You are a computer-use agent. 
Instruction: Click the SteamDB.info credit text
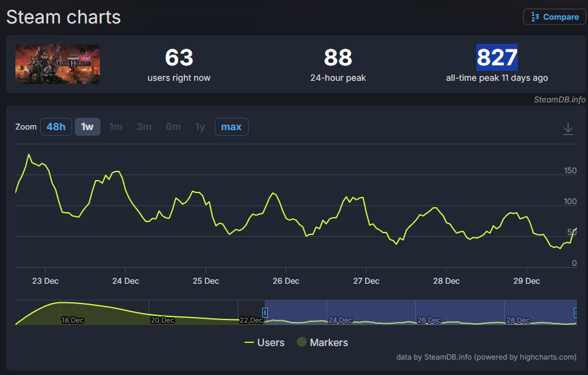tap(560, 99)
